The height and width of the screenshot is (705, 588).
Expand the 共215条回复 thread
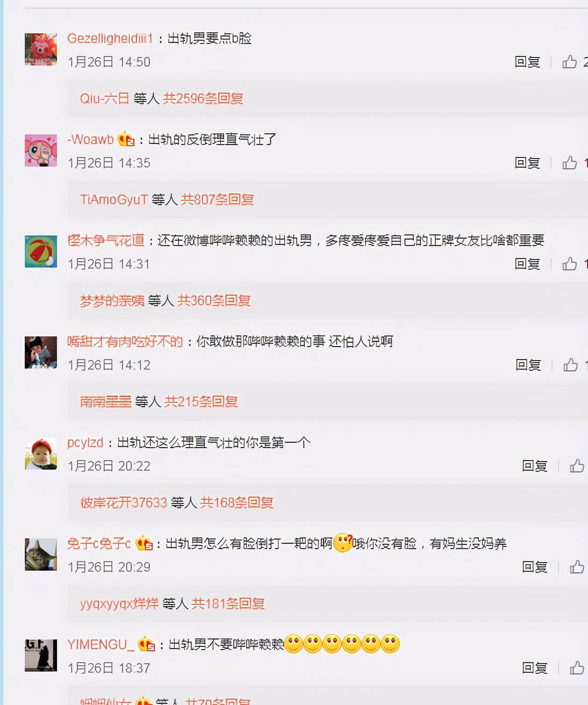[202, 401]
